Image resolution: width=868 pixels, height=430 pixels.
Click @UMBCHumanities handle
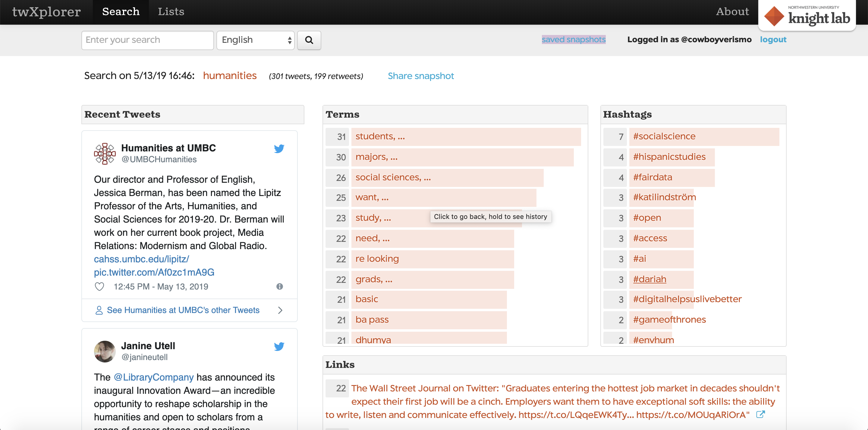point(159,160)
